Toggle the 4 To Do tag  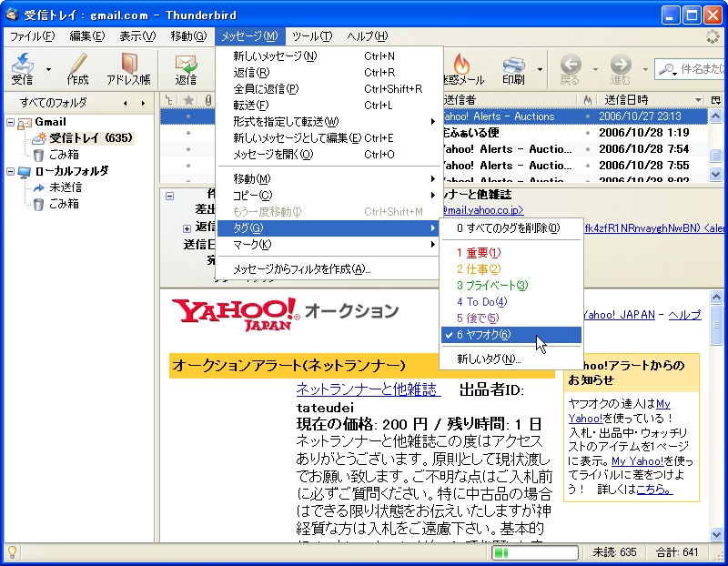tap(511, 302)
